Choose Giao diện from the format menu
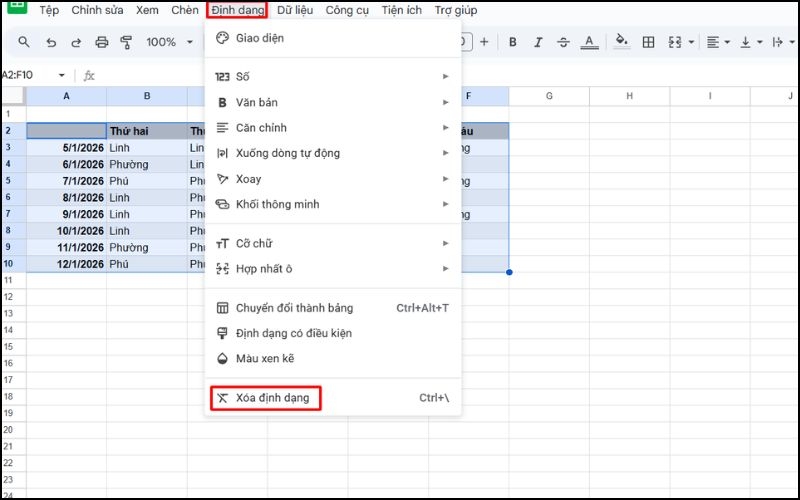Viewport: 800px width, 500px height. pyautogui.click(x=333, y=38)
